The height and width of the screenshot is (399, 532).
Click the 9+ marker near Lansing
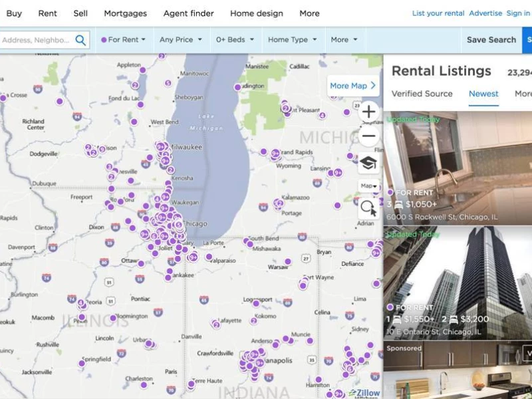pyautogui.click(x=338, y=173)
